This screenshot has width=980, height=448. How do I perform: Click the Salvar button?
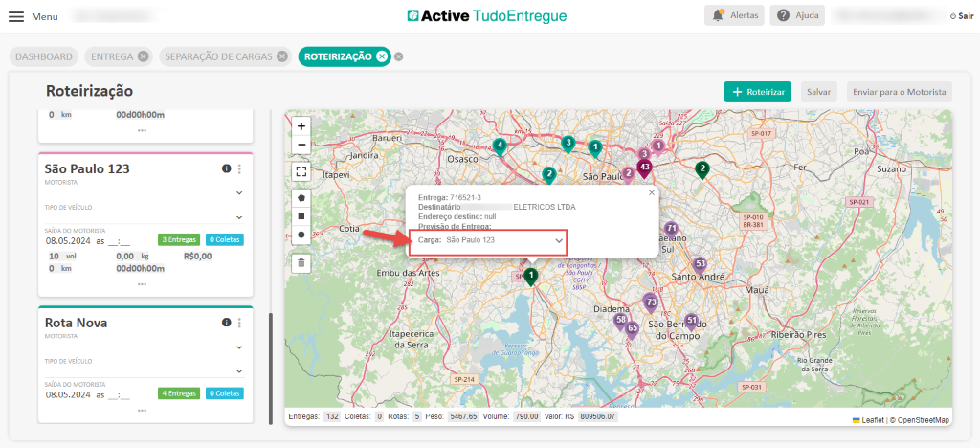click(x=818, y=92)
